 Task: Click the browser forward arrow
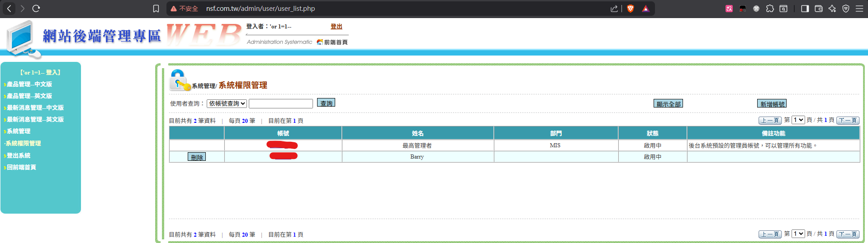click(23, 9)
